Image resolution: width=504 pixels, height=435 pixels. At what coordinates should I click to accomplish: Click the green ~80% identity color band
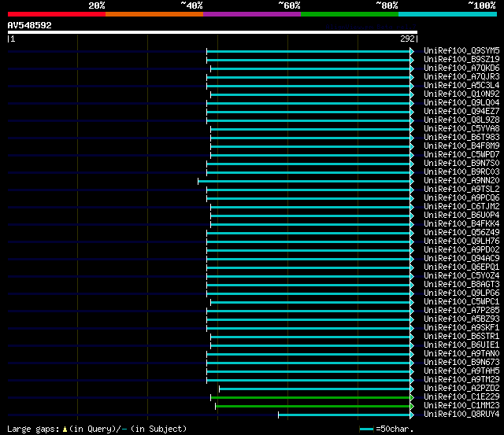click(350, 14)
